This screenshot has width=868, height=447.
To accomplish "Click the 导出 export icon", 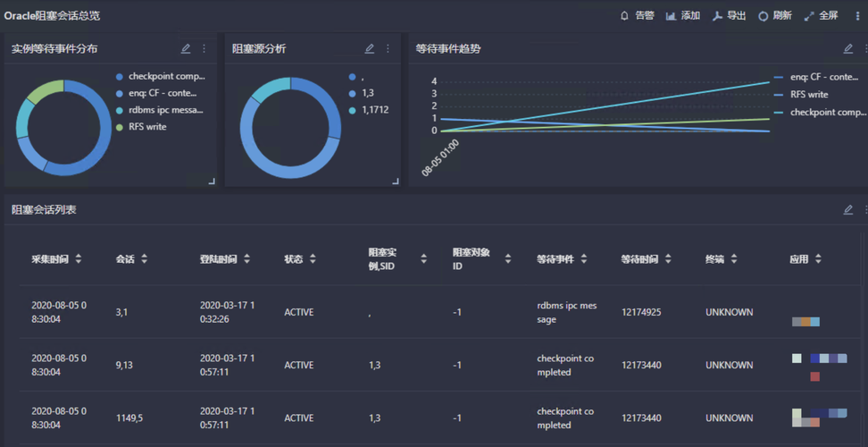I will (x=717, y=15).
